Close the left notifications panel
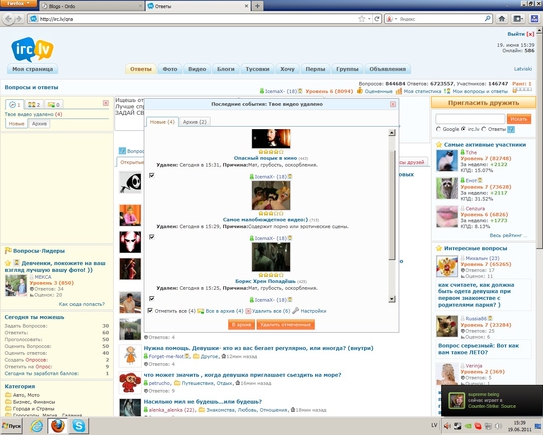The image size is (543, 435). (106, 103)
